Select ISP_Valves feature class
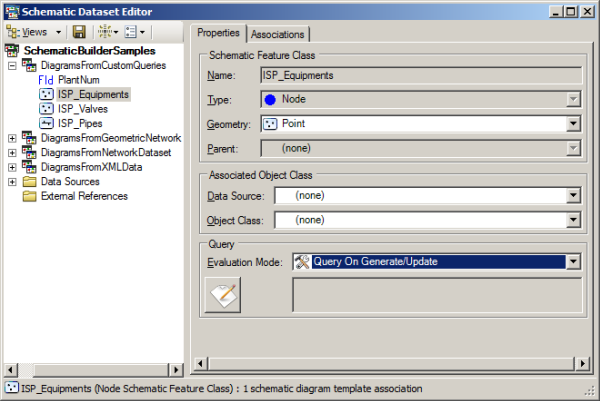The image size is (600, 401). (x=83, y=109)
